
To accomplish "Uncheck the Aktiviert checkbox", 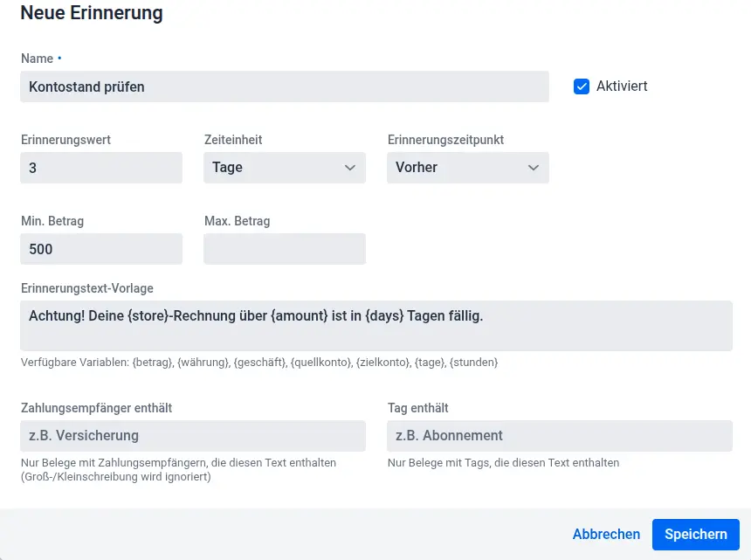I will pyautogui.click(x=582, y=86).
